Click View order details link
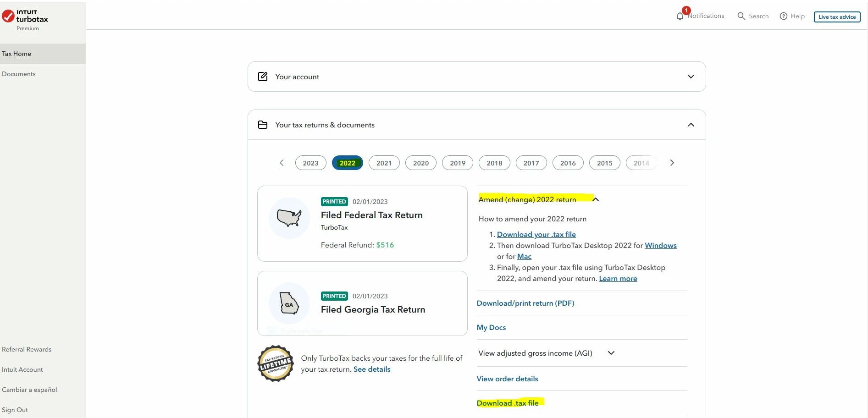This screenshot has width=868, height=418. click(507, 379)
